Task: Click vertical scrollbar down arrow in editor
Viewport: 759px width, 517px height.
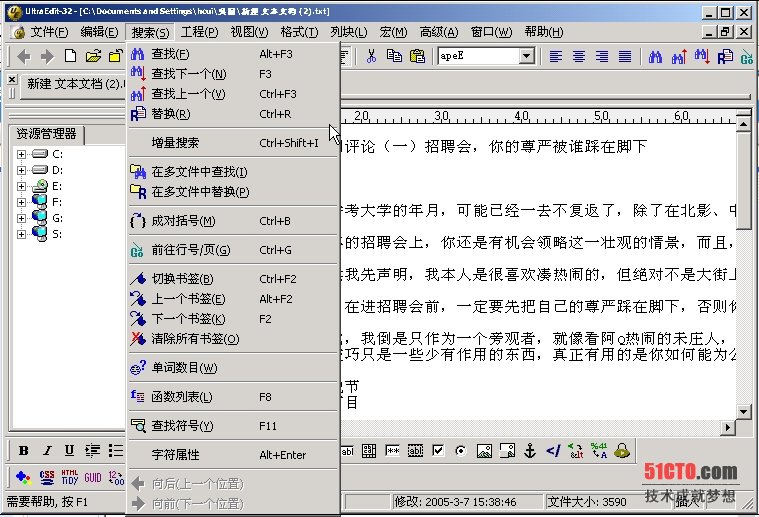Action: 744,412
